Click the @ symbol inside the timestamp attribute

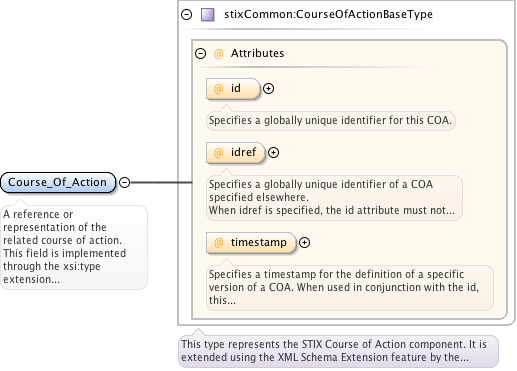coord(218,243)
